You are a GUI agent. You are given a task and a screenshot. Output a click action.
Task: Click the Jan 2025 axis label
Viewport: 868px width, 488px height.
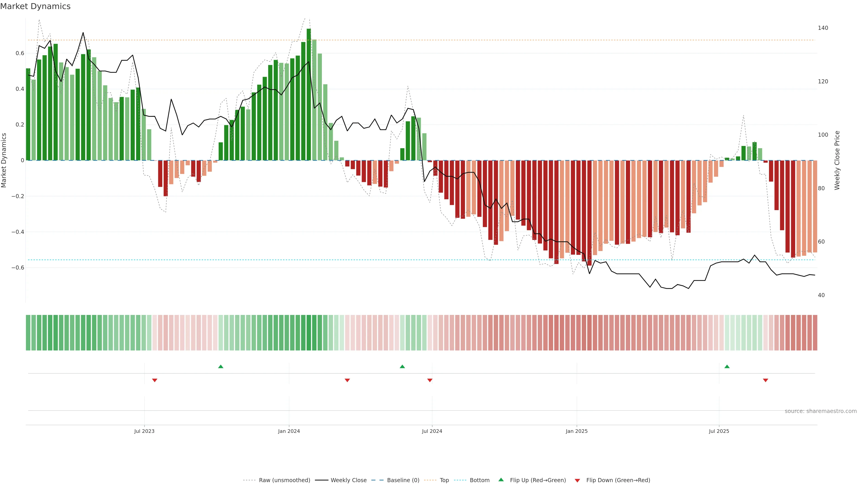(x=577, y=431)
